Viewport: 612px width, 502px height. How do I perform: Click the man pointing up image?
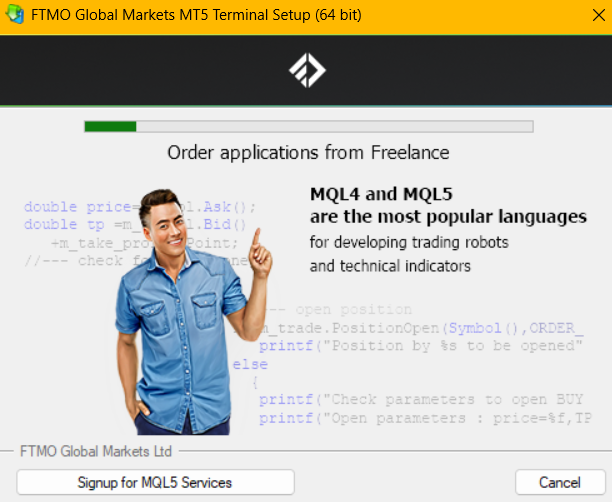pyautogui.click(x=193, y=312)
